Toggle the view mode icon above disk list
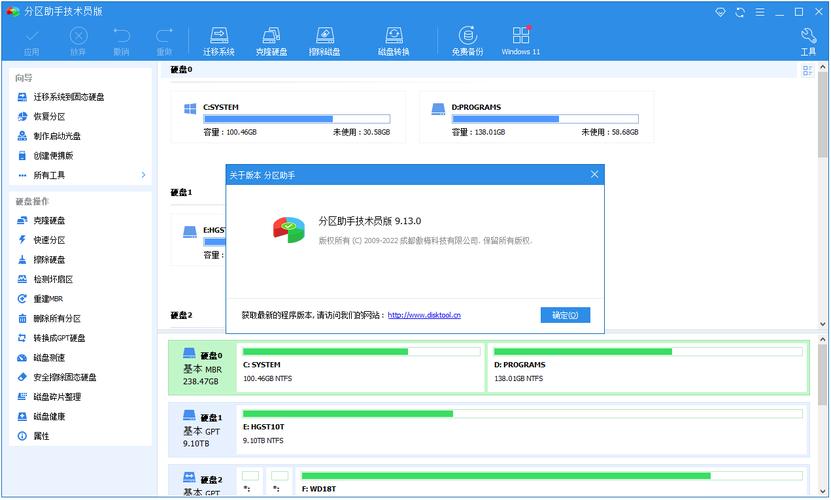This screenshot has width=831, height=500. (x=808, y=70)
